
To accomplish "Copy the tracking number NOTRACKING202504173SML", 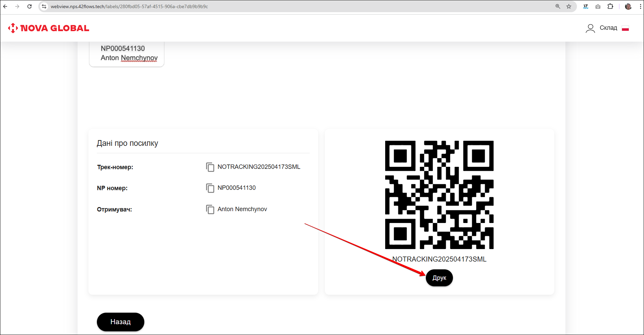I will 210,167.
